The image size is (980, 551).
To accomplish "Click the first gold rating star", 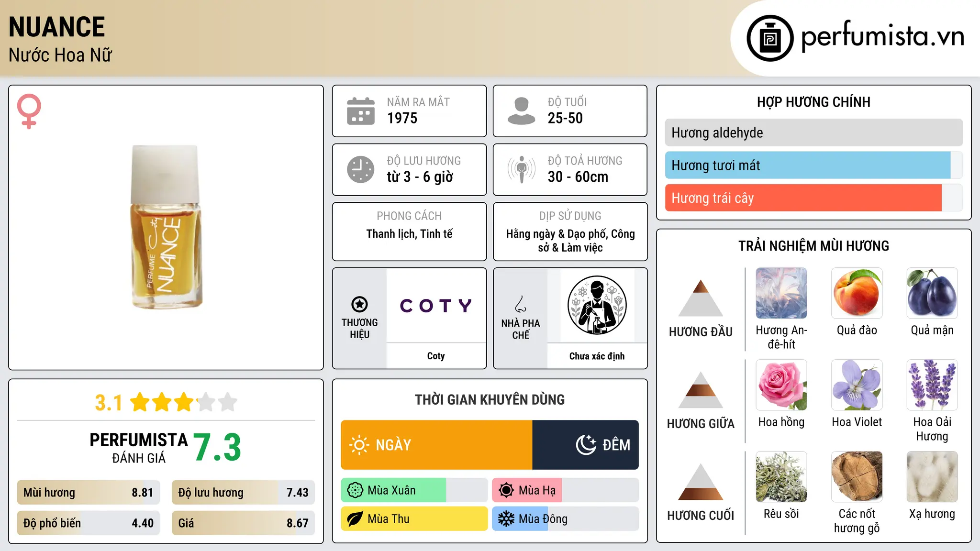I will point(140,402).
